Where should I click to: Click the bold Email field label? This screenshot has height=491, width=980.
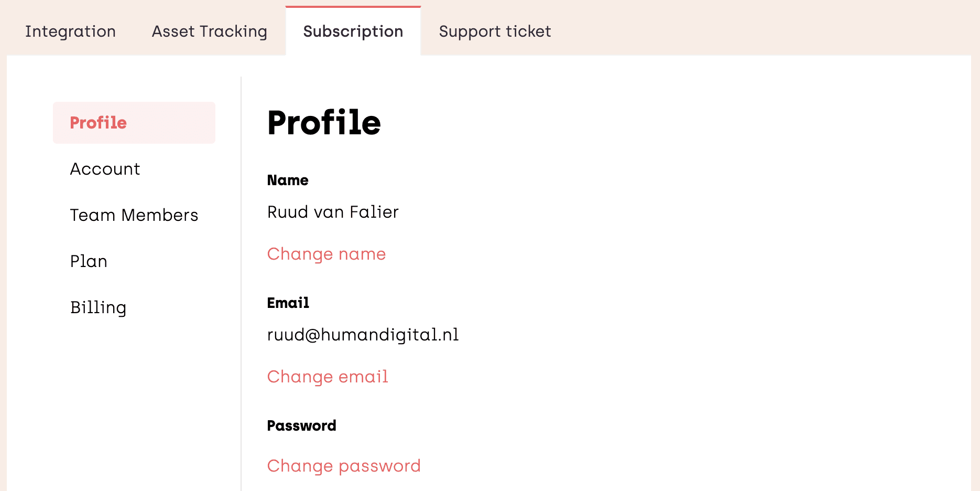(x=288, y=303)
